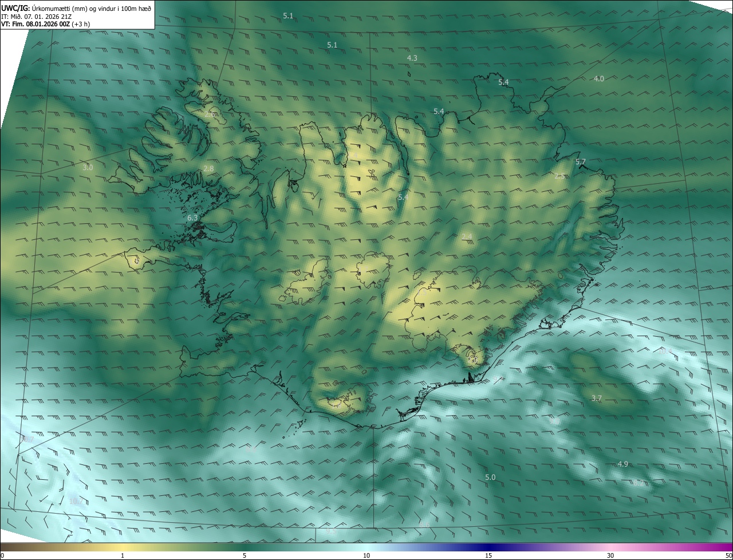Select the 4.3 value label on the map
The width and height of the screenshot is (733, 560).
tap(412, 58)
